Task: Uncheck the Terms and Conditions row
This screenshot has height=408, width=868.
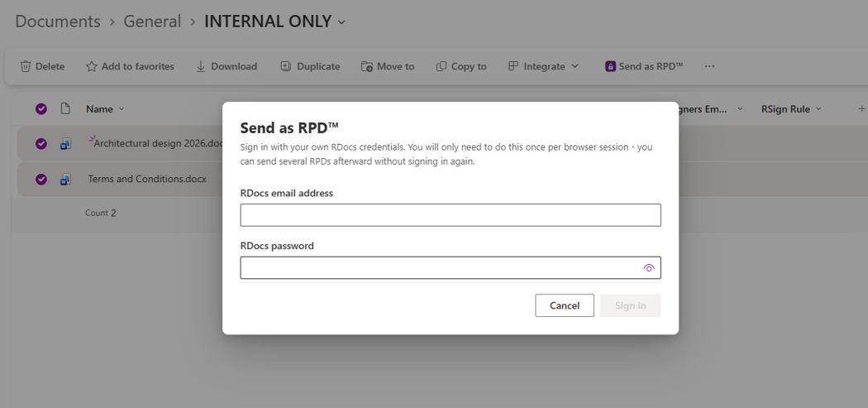Action: [x=41, y=180]
